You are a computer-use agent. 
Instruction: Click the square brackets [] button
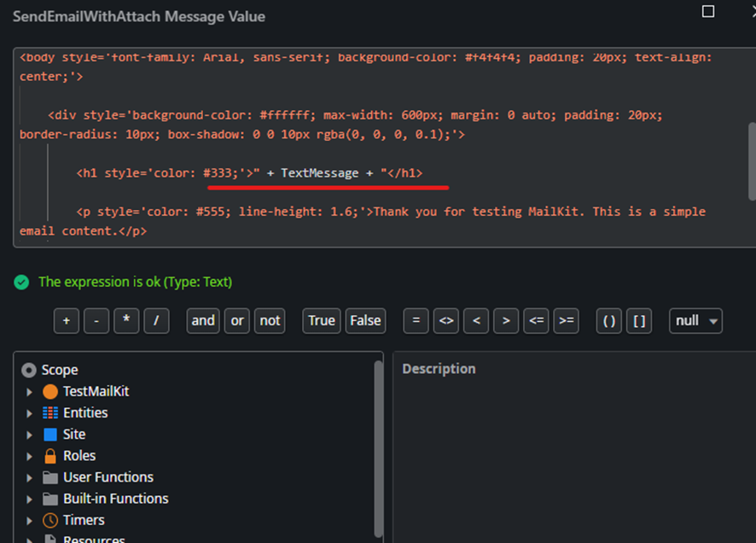639,321
